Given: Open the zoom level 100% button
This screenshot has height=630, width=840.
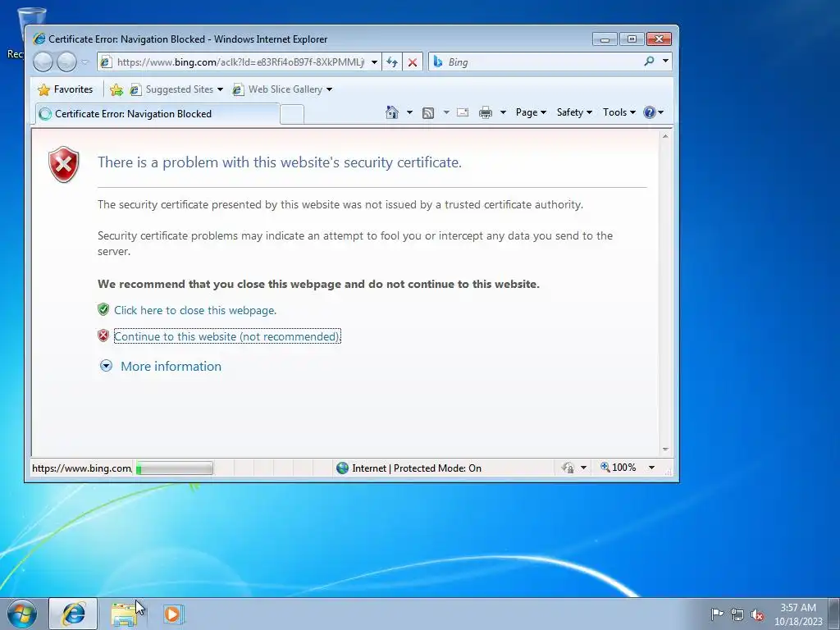Looking at the screenshot, I should (x=619, y=468).
